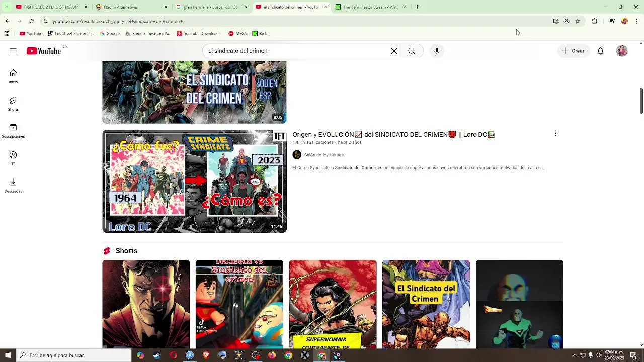Screen dimensions: 644x362
Task: Open the volume icon in the system tray
Action: (x=598, y=355)
